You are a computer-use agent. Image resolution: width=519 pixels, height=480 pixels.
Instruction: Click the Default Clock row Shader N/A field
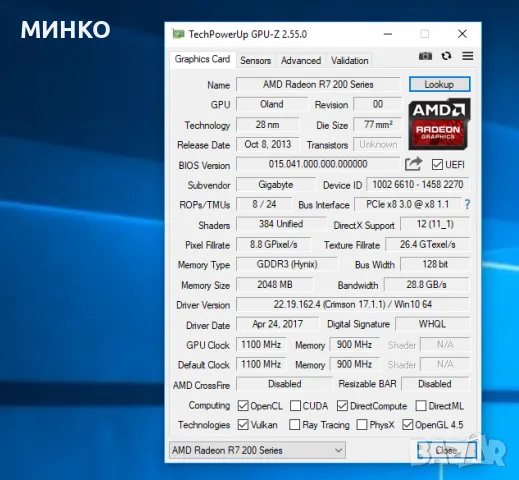445,364
